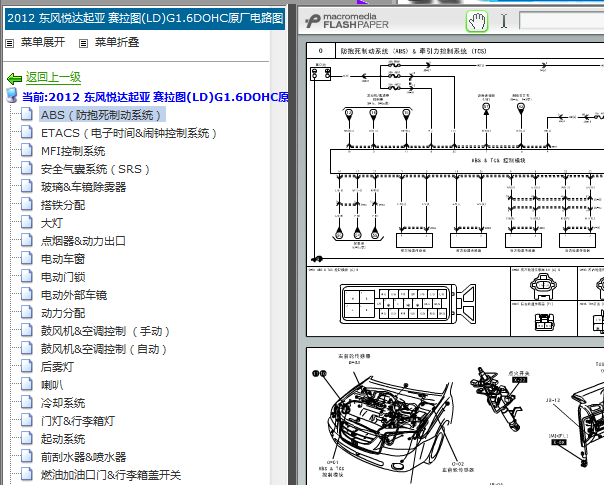The image size is (604, 485).
Task: Open the 后雾灯 item
Action: pyautogui.click(x=57, y=367)
